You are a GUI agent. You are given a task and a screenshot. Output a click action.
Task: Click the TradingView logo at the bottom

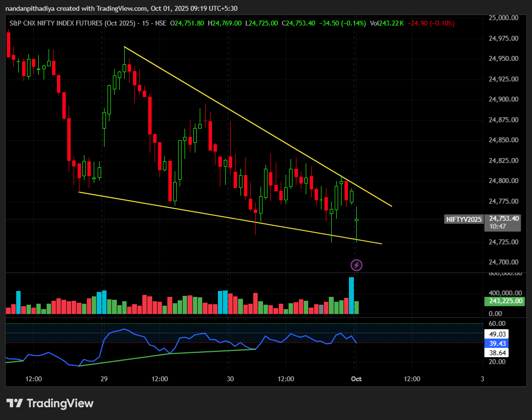(x=50, y=403)
